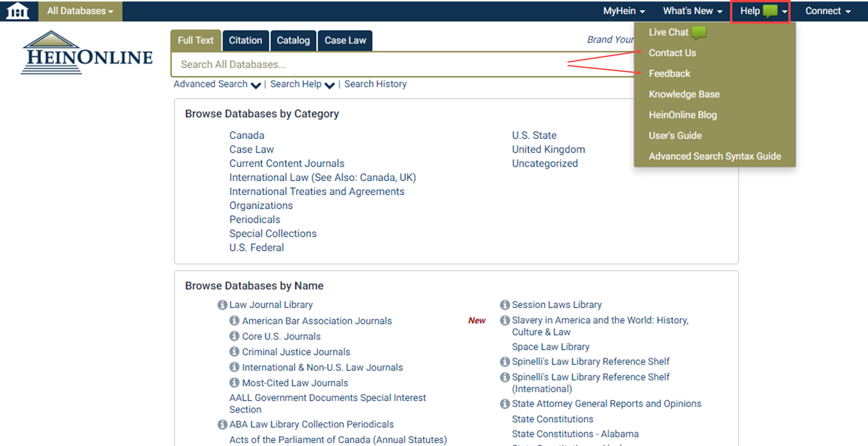Open the Connect dropdown menu
This screenshot has width=868, height=446.
(x=828, y=11)
